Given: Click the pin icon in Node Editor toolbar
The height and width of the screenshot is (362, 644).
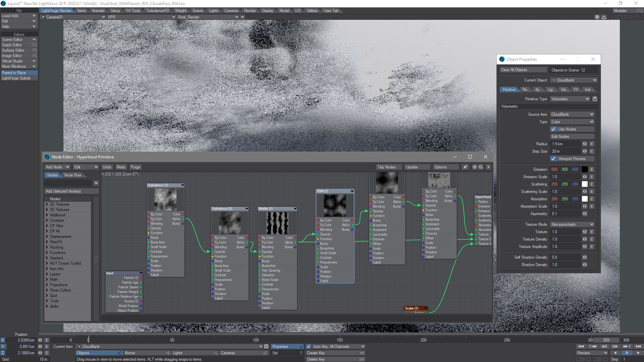Looking at the screenshot, I should tap(465, 167).
